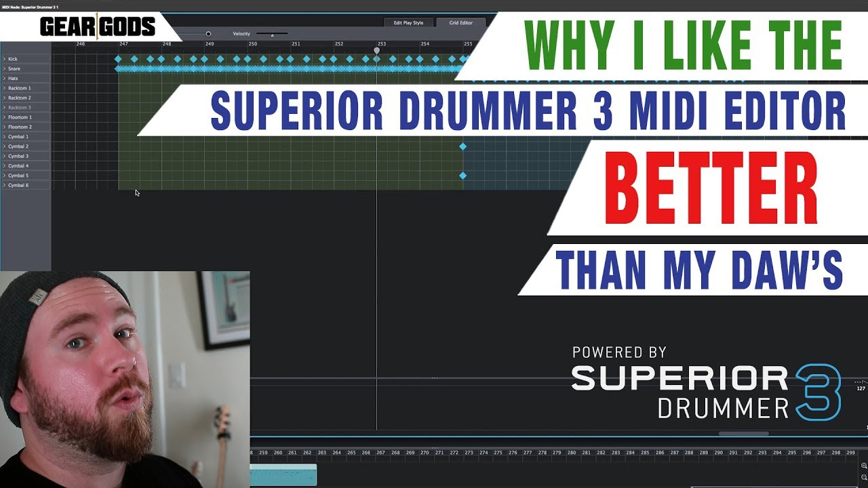This screenshot has width=868, height=488.
Task: Select the dimmed Racktom 3 track label
Action: (x=19, y=108)
